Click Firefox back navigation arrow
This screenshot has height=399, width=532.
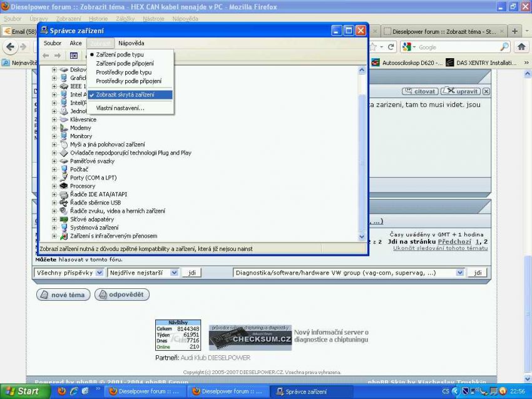(x=10, y=47)
